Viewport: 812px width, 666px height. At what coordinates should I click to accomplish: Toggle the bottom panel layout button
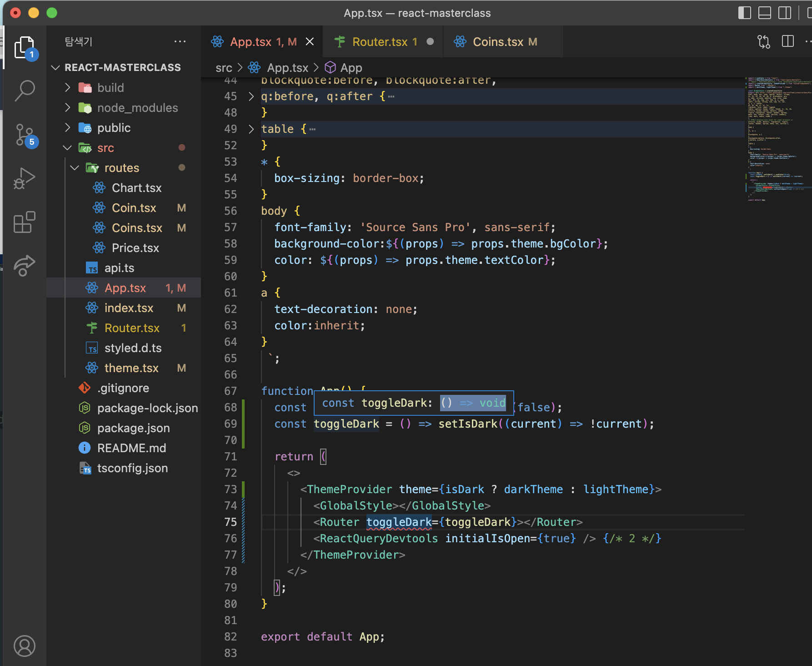[765, 13]
